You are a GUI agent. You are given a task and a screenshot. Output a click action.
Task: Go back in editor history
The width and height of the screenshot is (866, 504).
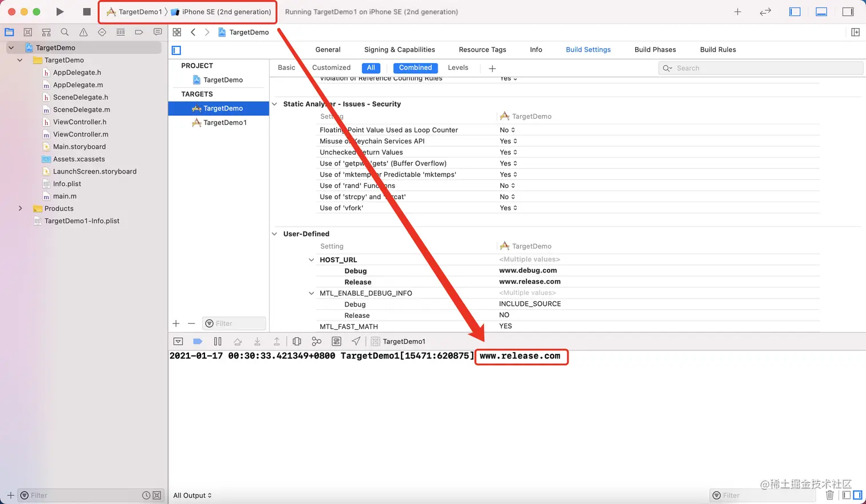pyautogui.click(x=193, y=32)
